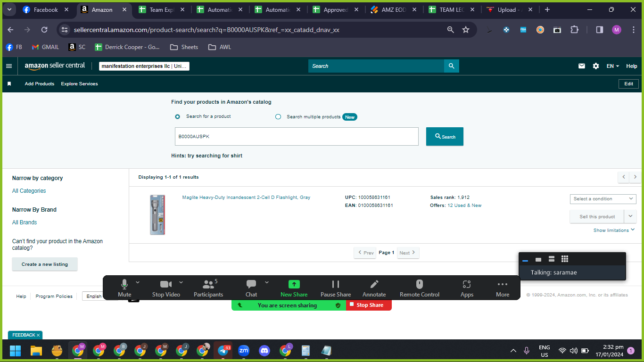
Task: Reload the current page
Action: (x=44, y=30)
